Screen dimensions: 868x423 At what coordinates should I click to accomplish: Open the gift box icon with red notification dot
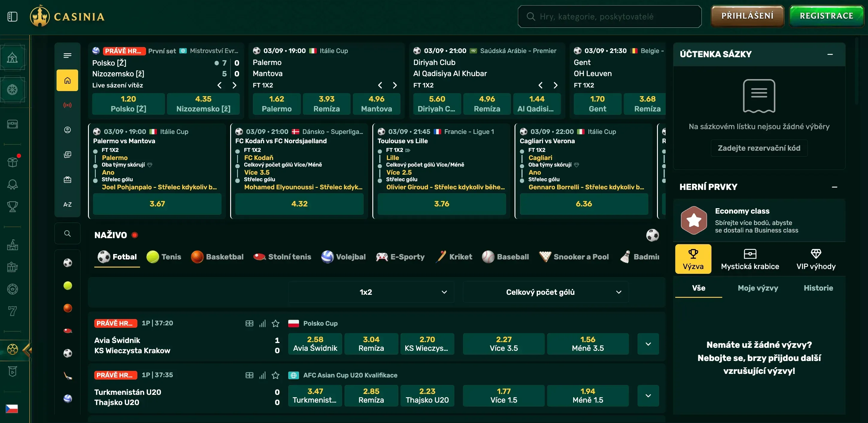pyautogui.click(x=13, y=161)
